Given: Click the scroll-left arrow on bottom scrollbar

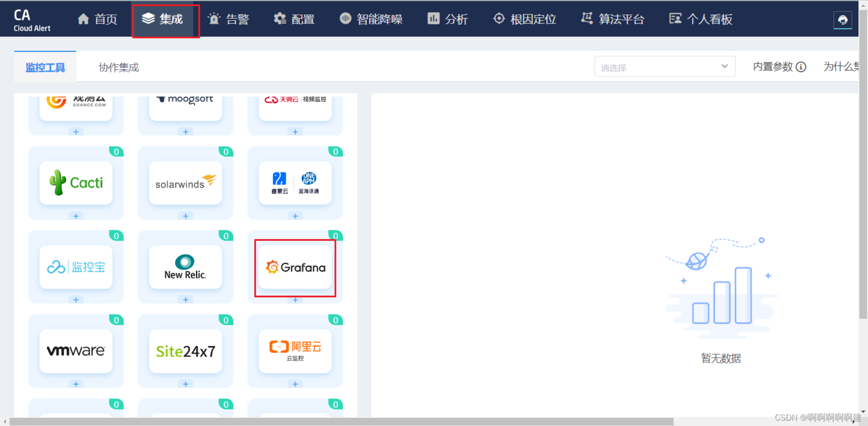Looking at the screenshot, I should [x=5, y=421].
